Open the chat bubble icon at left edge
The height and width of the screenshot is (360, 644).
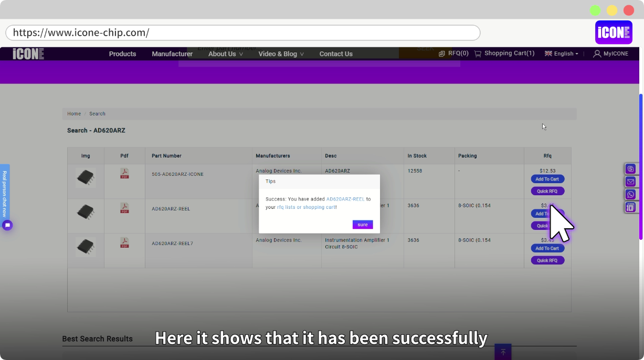pyautogui.click(x=7, y=225)
